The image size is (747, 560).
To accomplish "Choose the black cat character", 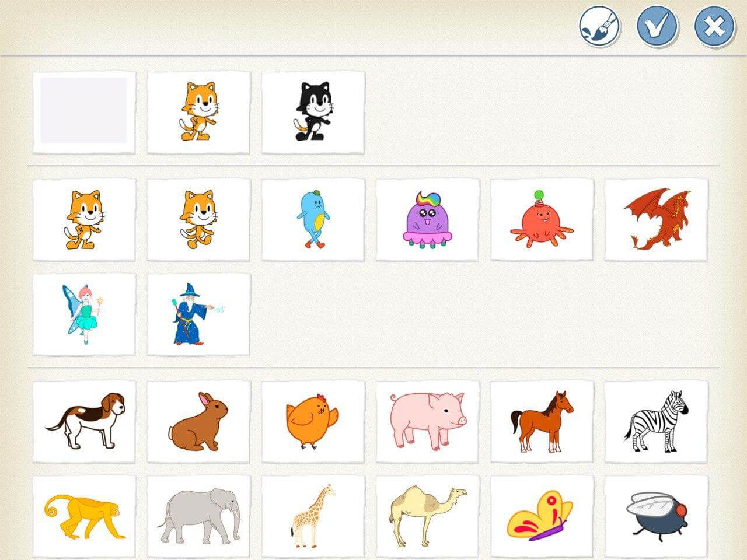I will pos(313,112).
